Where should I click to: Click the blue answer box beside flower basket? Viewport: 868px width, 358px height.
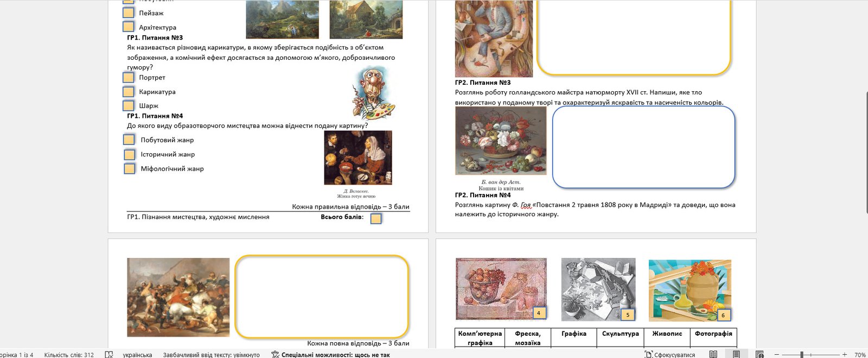pyautogui.click(x=643, y=147)
